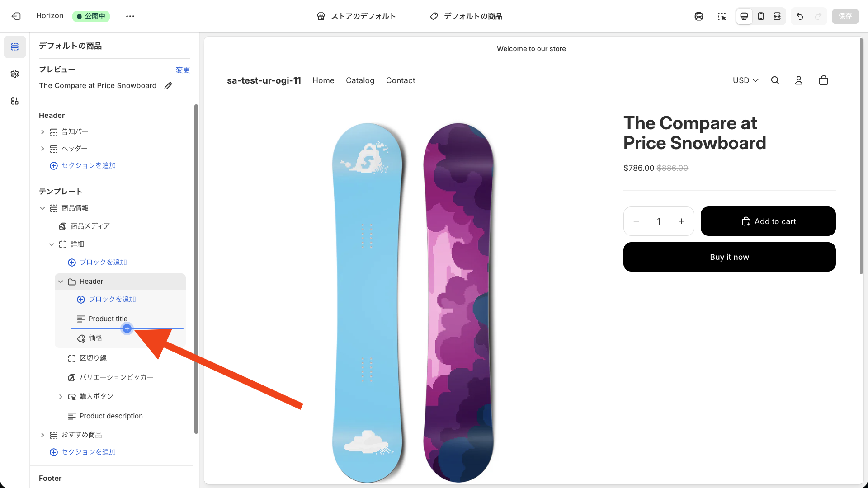Screen dimensions: 868x488
Task: Click the 変更 preview link
Action: (183, 70)
